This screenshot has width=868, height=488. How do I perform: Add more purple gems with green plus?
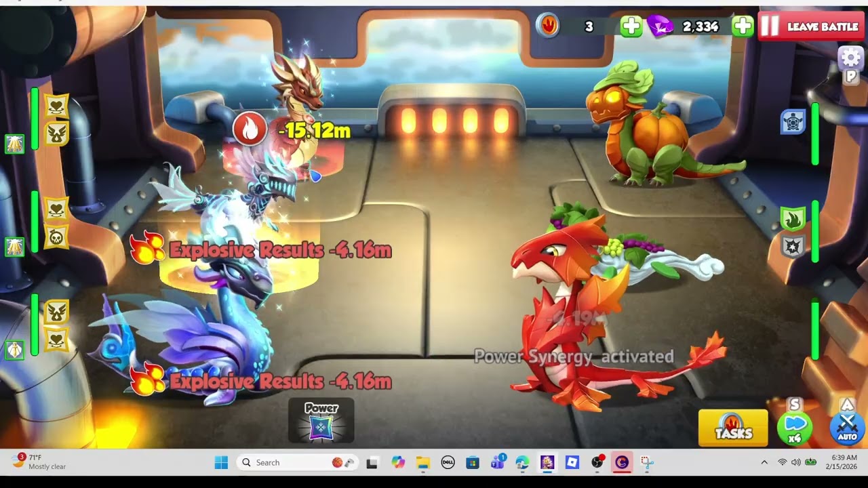pos(743,26)
